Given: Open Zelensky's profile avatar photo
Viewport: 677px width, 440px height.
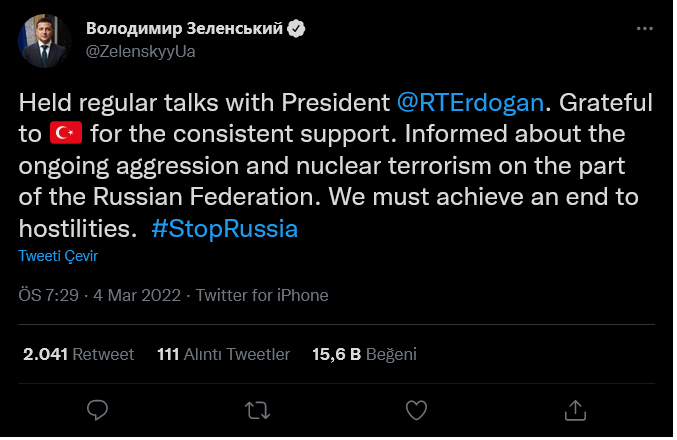Looking at the screenshot, I should (43, 39).
